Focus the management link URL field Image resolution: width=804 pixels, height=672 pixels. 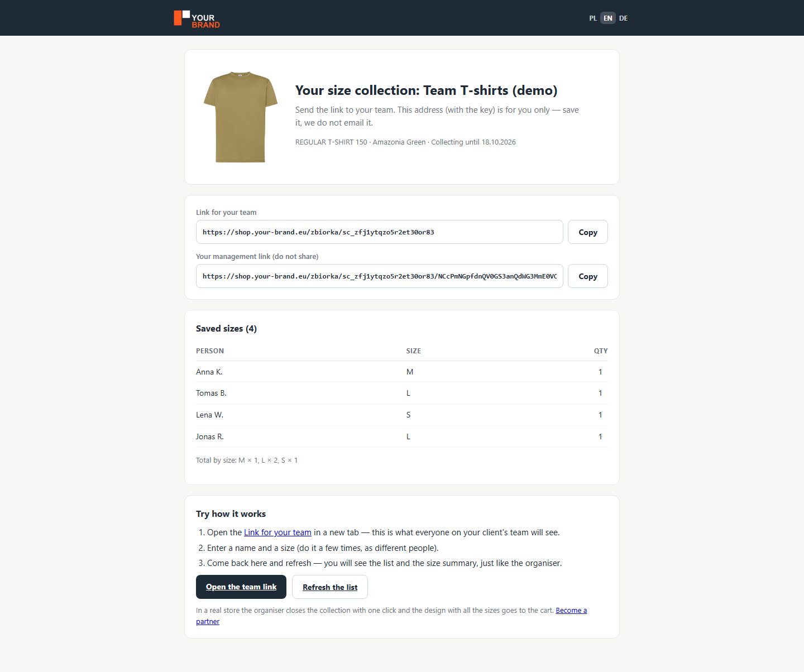(379, 276)
